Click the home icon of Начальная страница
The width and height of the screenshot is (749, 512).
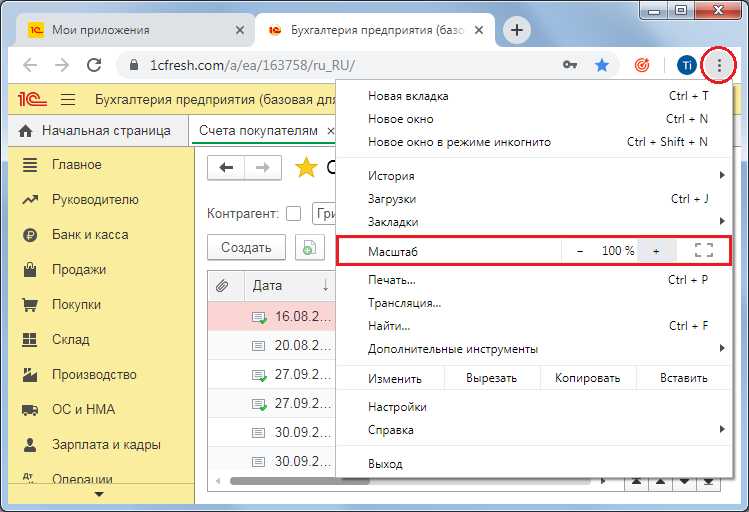[x=25, y=131]
